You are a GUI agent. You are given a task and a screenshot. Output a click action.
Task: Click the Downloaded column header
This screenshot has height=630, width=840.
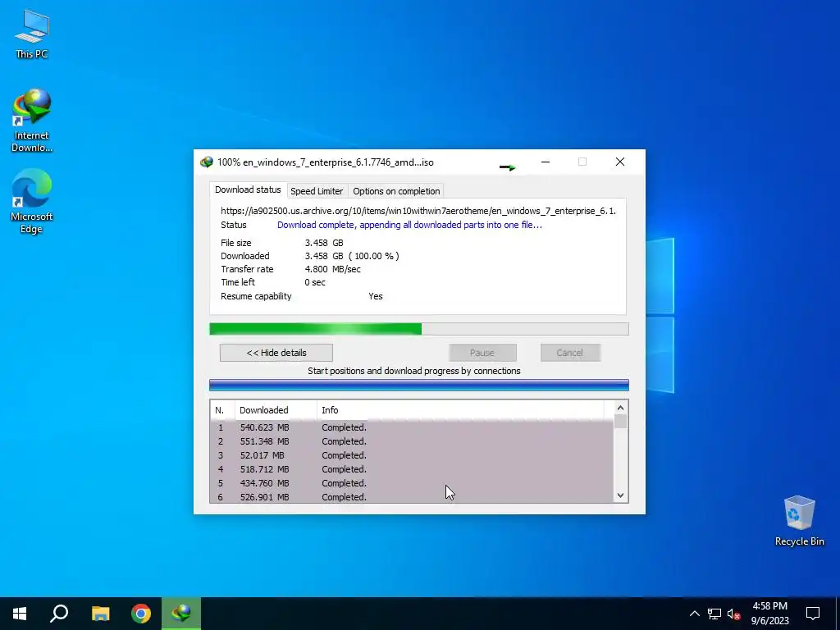(x=276, y=410)
